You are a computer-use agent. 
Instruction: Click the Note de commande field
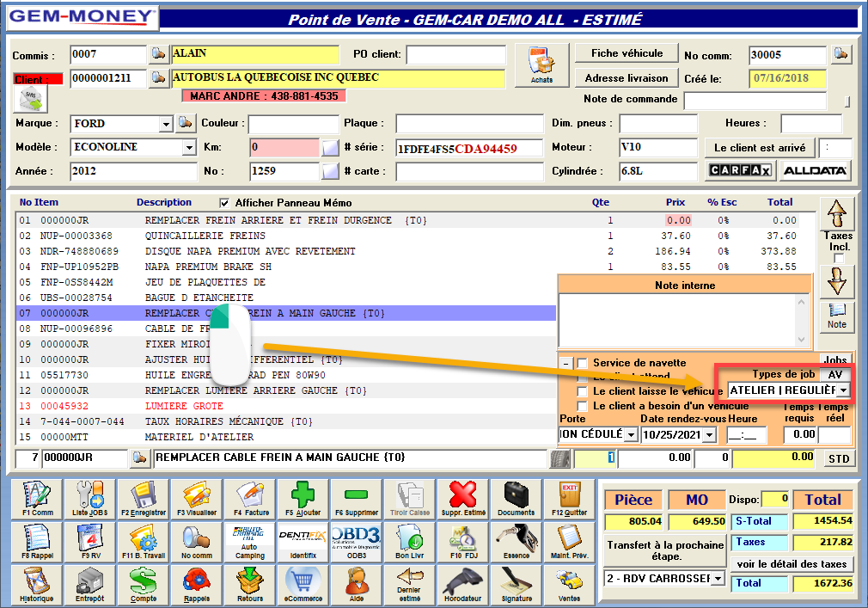click(x=755, y=101)
